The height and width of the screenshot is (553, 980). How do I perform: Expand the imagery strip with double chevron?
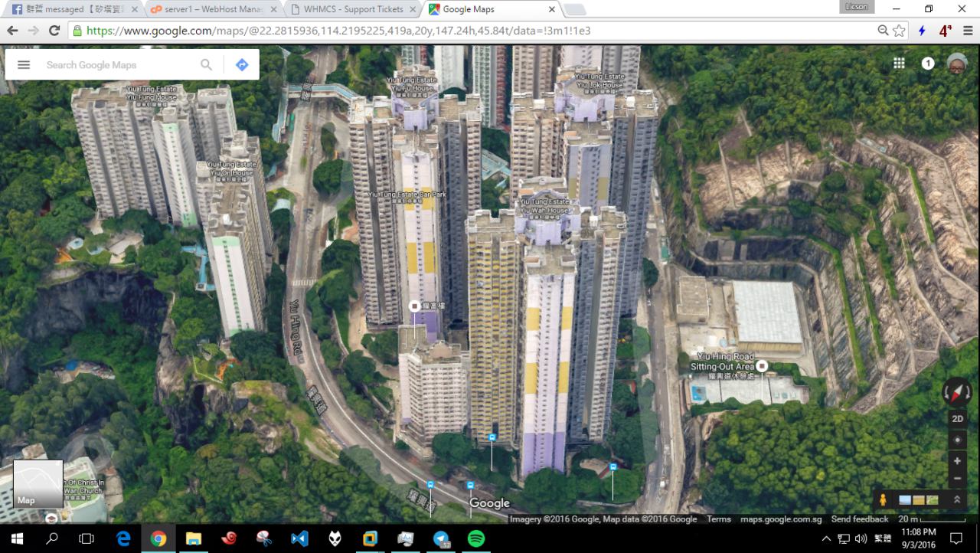956,499
